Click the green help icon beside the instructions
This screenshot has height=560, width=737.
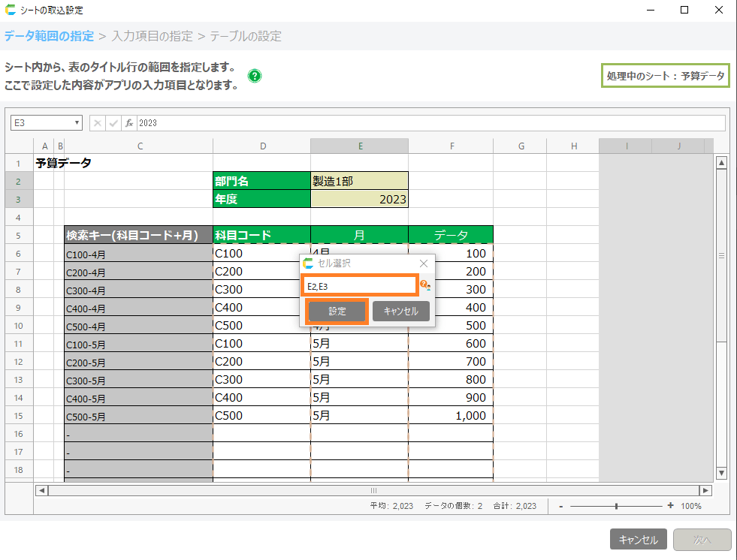(255, 76)
